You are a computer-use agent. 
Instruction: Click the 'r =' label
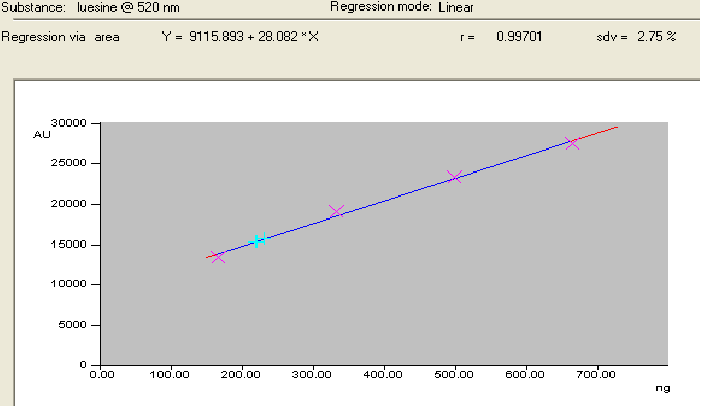(467, 37)
